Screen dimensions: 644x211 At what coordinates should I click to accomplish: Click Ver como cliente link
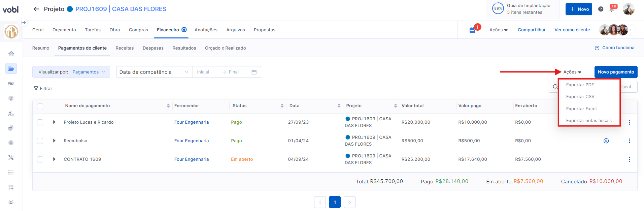coord(572,30)
